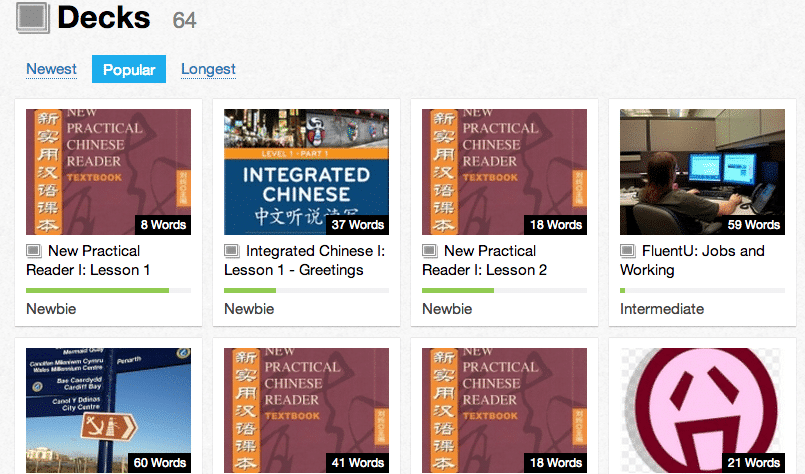
Task: Click the Decks header icon
Action: (x=32, y=18)
